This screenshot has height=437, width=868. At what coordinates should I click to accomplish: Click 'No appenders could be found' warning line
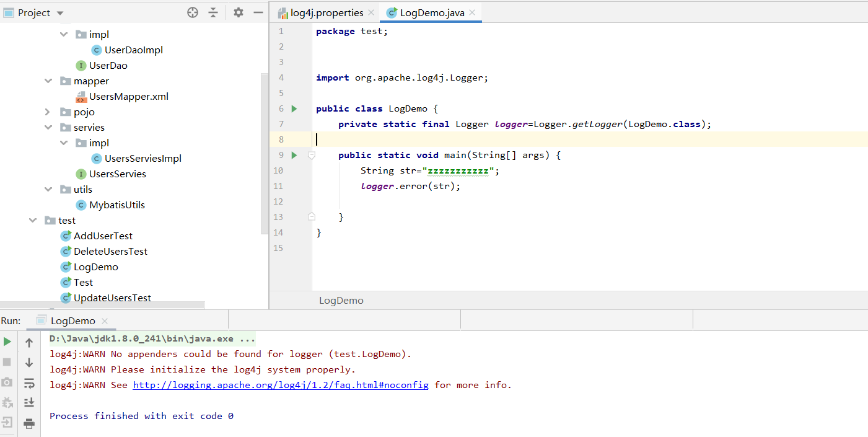coord(230,354)
